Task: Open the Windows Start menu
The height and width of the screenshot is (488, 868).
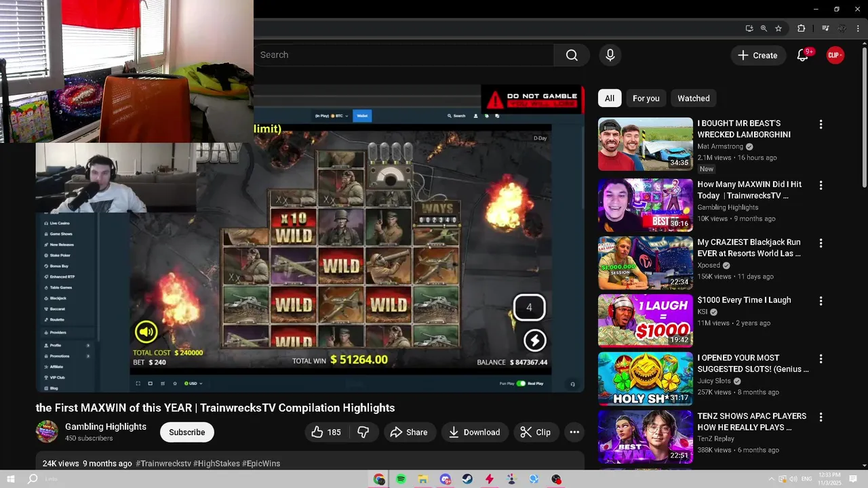Action: point(11,479)
